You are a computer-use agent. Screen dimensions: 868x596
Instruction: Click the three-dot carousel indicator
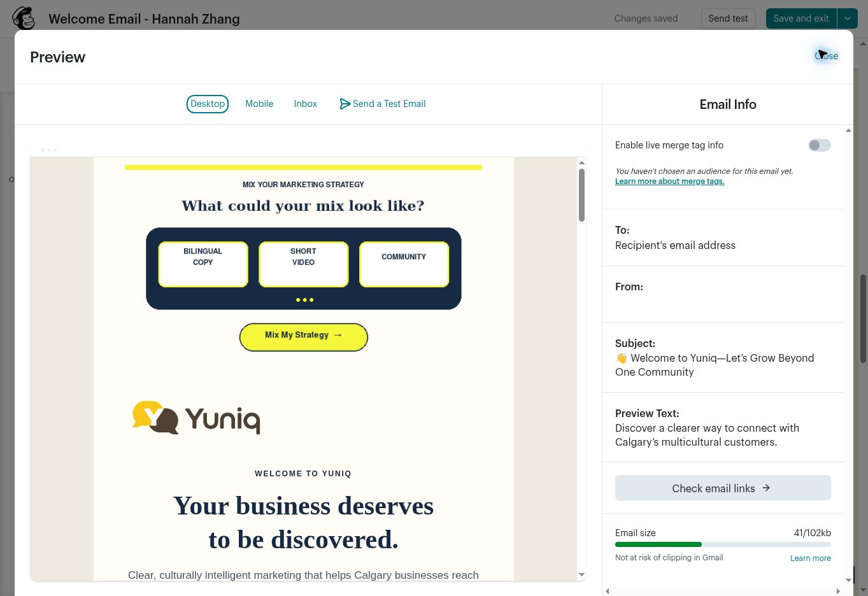tap(304, 300)
